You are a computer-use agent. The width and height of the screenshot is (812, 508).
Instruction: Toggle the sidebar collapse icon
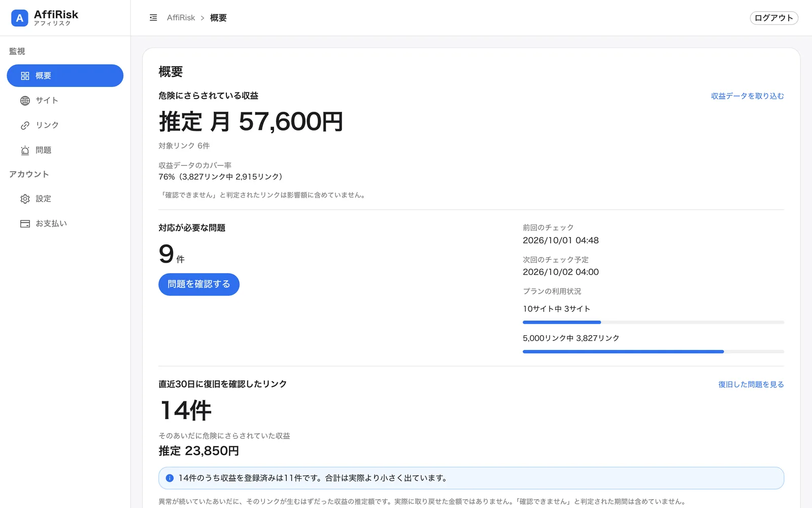click(x=153, y=18)
